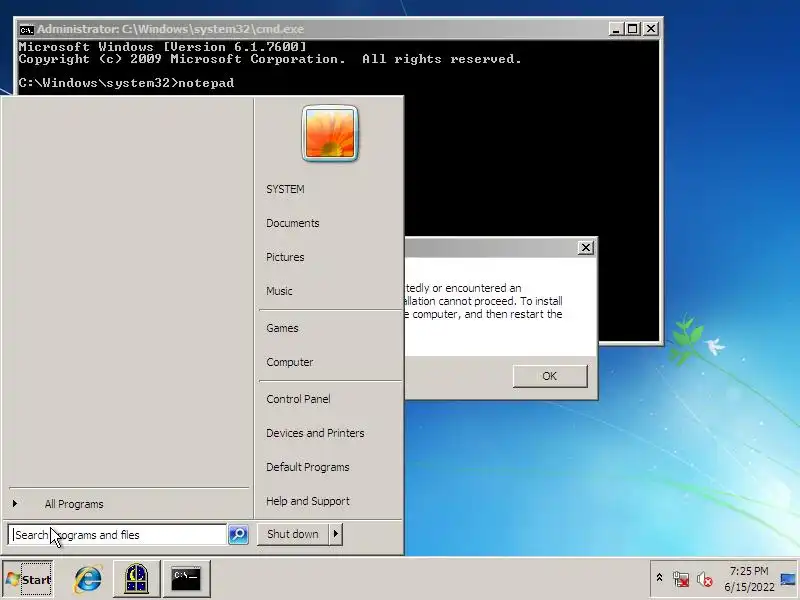The height and width of the screenshot is (600, 800).
Task: Open Devices and Printers
Action: [315, 433]
